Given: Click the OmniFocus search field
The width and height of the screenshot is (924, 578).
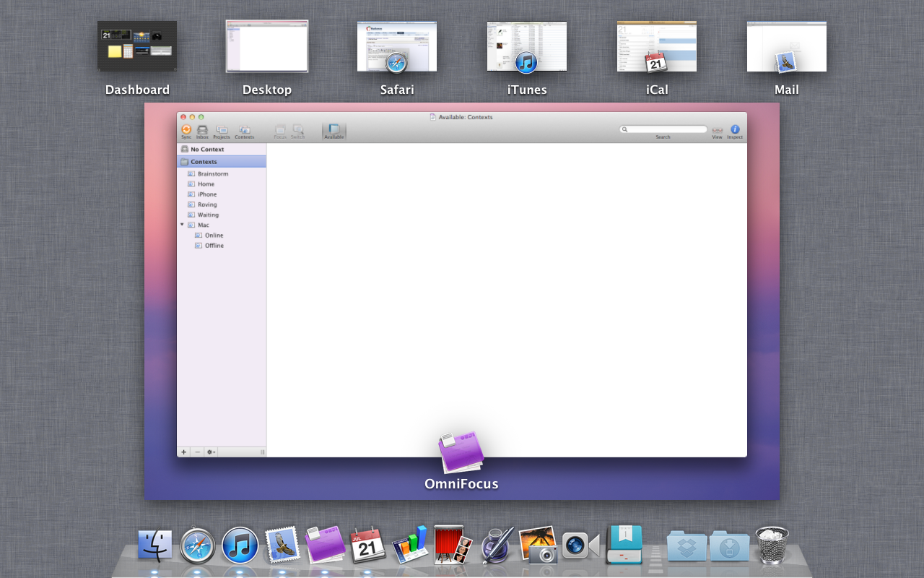Looking at the screenshot, I should [x=663, y=129].
